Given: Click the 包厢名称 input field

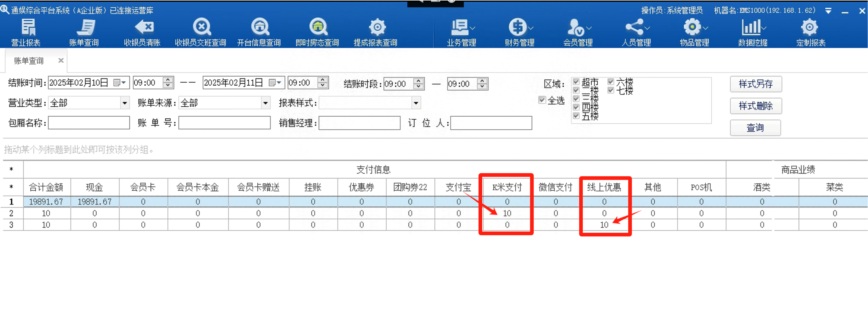Looking at the screenshot, I should (89, 123).
